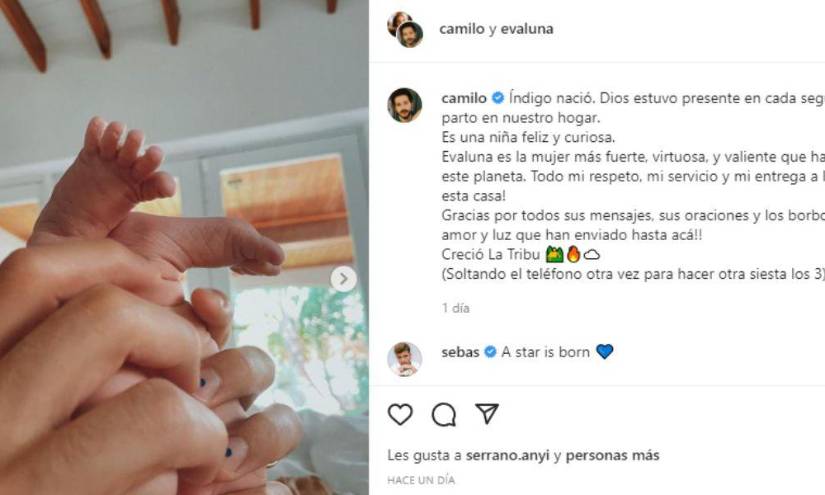Click camilo username in the caption
Viewport: 825px width, 495px height.
(464, 98)
